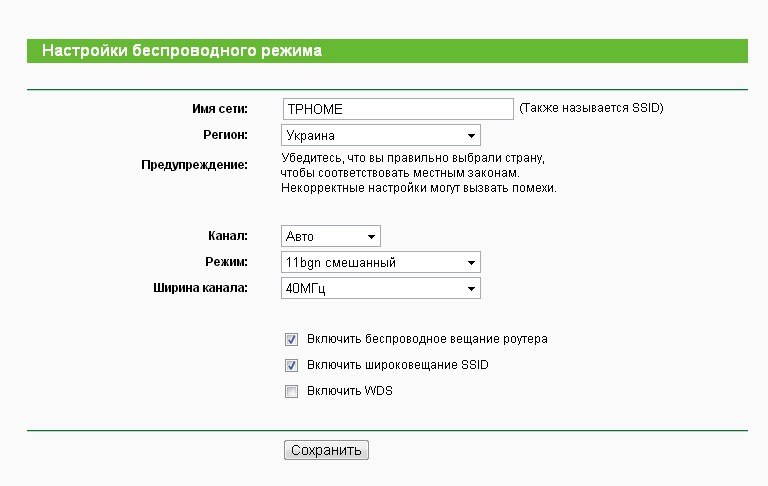Screen dimensions: 768x486
Task: Enable the WDS checkbox
Action: point(292,391)
